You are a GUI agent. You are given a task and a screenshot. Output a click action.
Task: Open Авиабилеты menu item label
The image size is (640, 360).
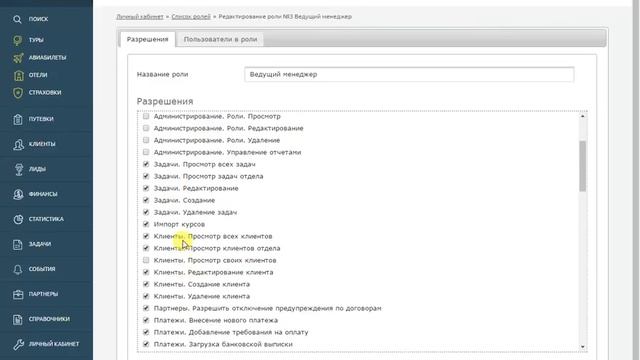[x=47, y=58]
